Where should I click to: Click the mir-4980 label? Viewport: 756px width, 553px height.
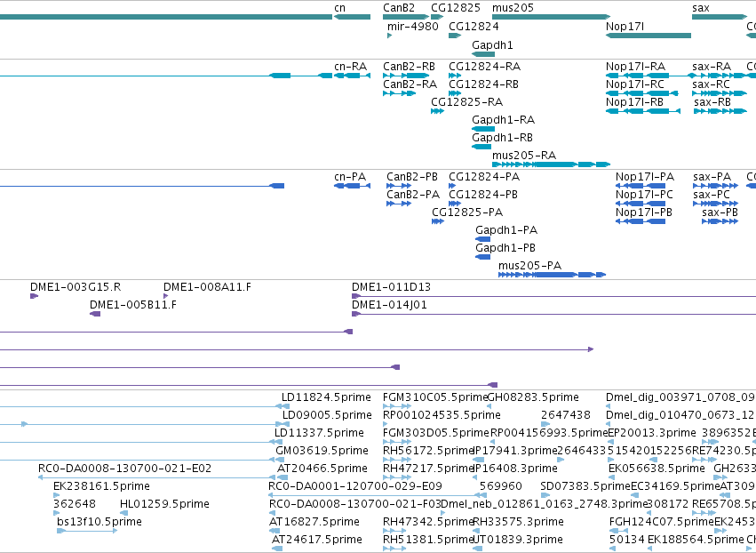pyautogui.click(x=413, y=26)
